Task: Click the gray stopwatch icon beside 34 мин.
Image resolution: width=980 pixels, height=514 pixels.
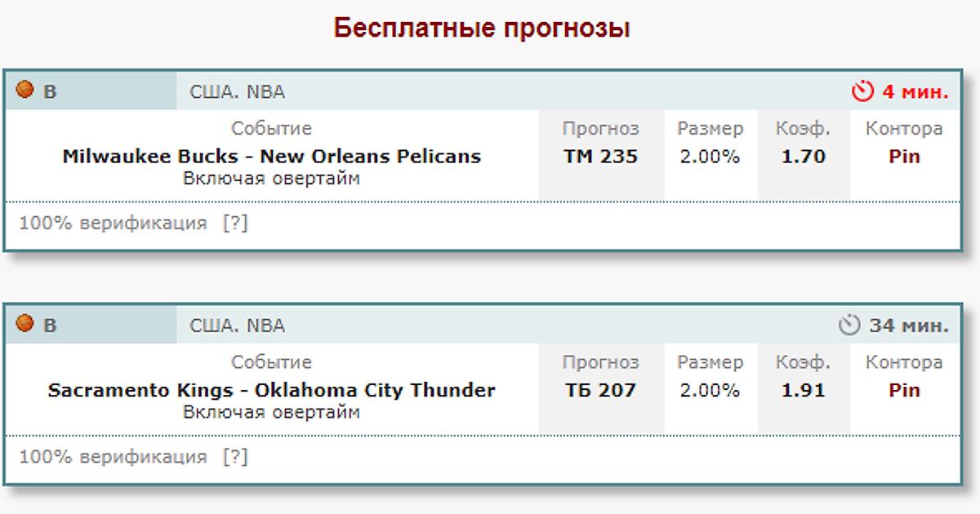Action: [x=849, y=326]
